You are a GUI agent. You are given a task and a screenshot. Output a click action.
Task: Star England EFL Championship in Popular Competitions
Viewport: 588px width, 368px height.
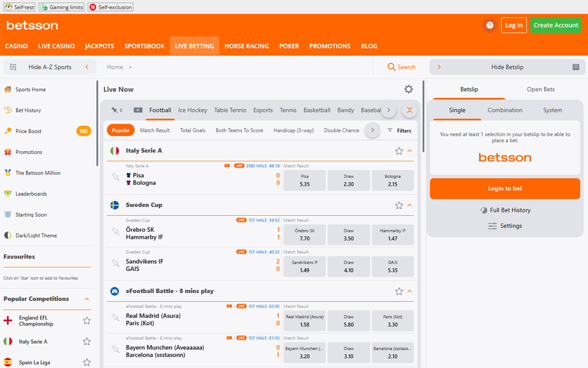coord(87,321)
